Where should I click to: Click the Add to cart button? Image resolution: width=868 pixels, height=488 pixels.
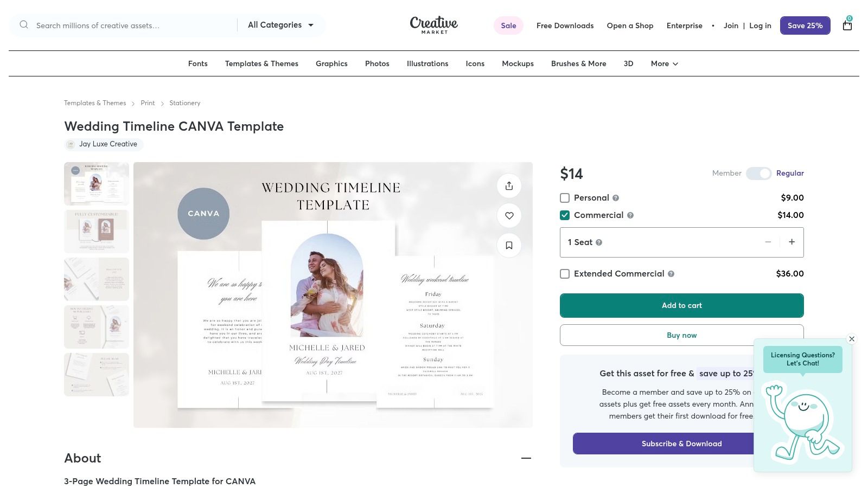point(681,305)
